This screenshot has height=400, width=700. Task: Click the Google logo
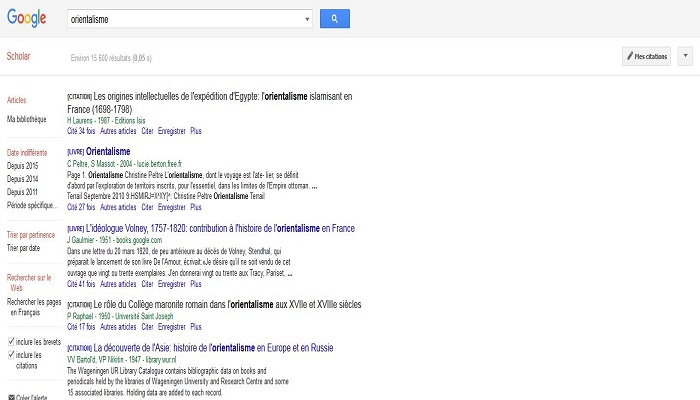tap(29, 19)
